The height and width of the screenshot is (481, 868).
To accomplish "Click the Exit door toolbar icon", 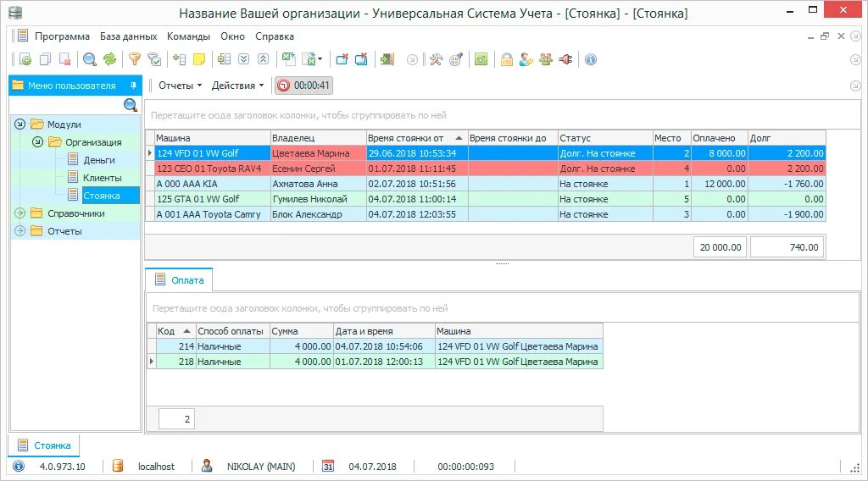I will coord(387,59).
